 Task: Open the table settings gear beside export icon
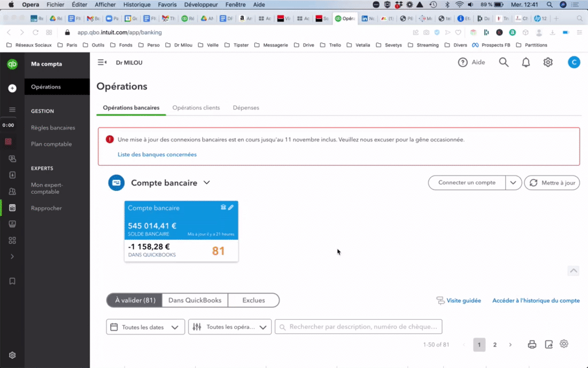click(564, 344)
